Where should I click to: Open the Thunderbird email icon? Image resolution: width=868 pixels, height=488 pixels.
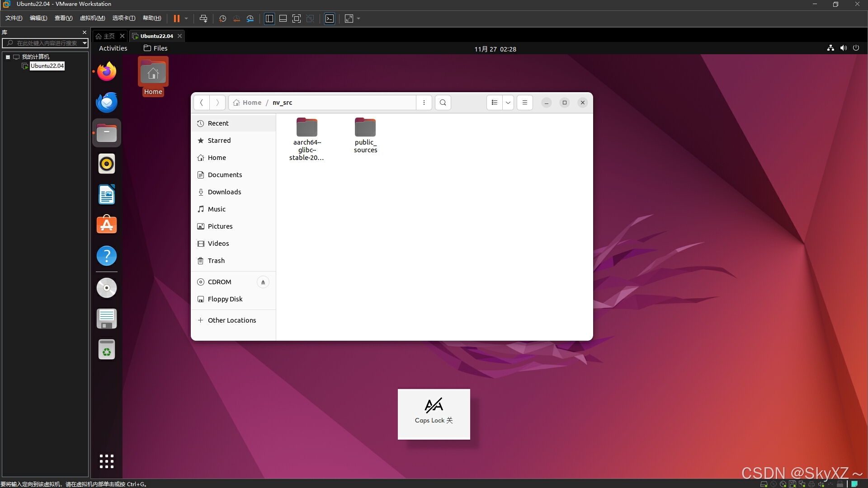[106, 102]
